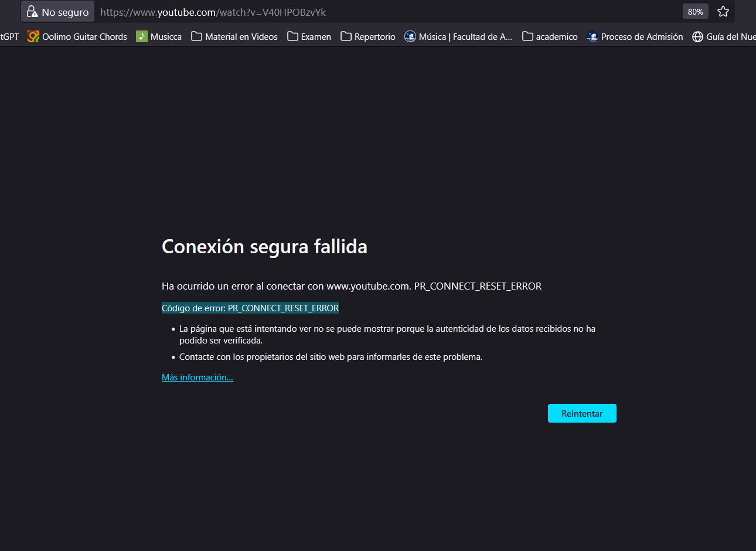
Task: Open the Repertorio bookmark folder
Action: tap(368, 36)
